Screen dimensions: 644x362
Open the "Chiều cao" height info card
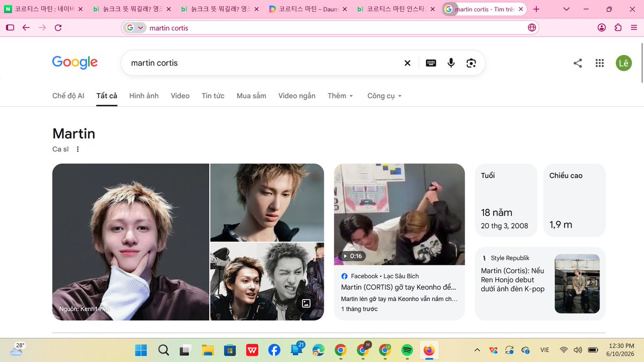(x=575, y=200)
